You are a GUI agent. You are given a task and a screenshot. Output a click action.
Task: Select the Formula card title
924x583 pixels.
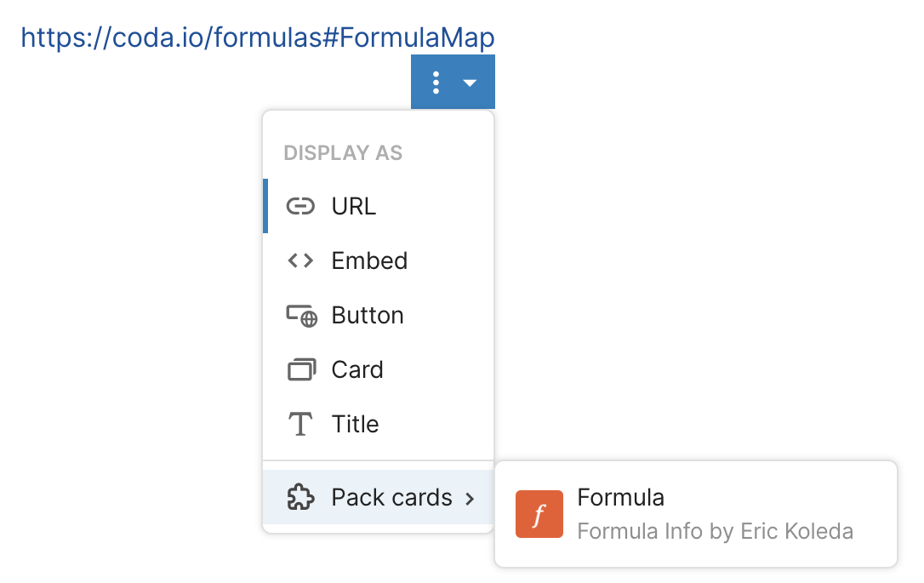[x=620, y=497]
